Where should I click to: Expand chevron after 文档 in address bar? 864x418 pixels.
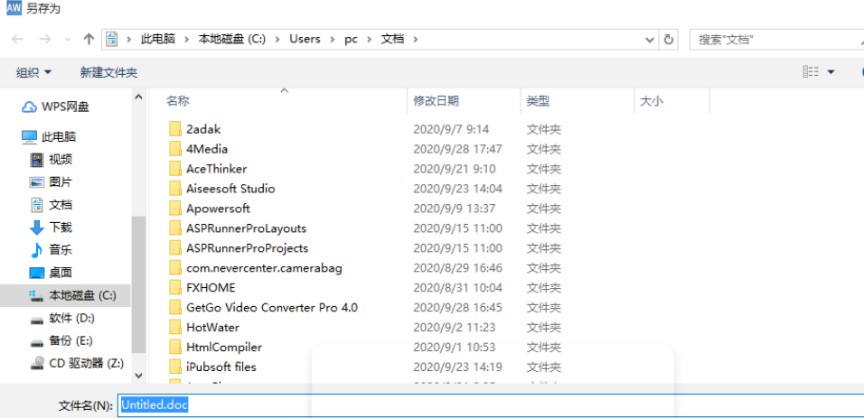point(415,40)
